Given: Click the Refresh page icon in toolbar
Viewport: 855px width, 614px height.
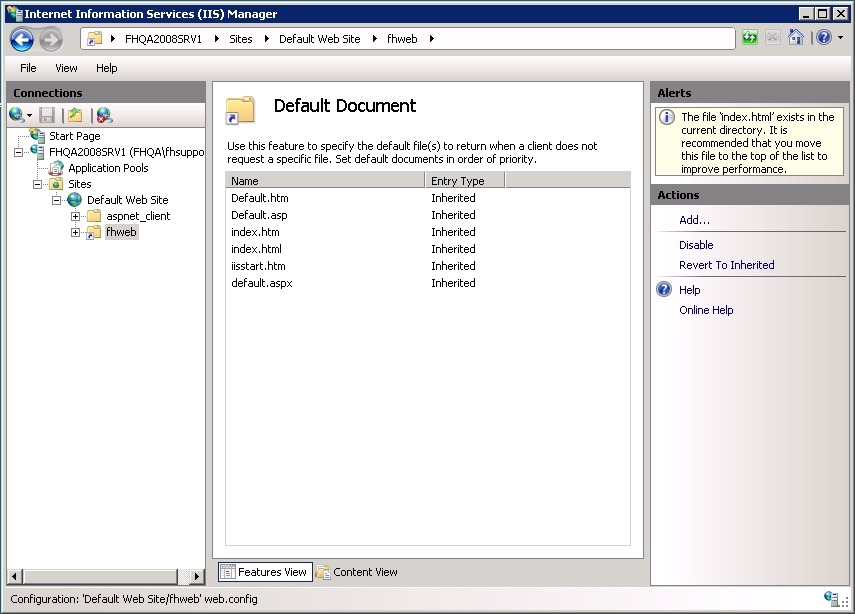Looking at the screenshot, I should click(x=750, y=38).
